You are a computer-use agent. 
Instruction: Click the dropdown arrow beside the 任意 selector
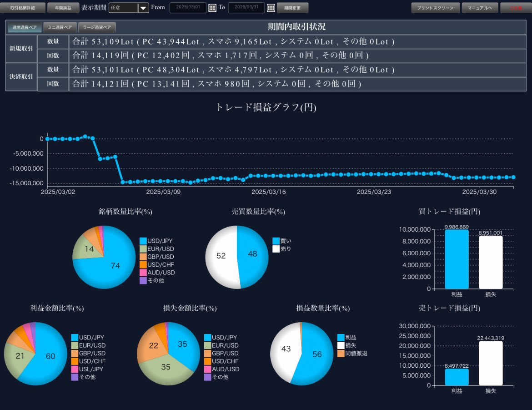coord(144,8)
